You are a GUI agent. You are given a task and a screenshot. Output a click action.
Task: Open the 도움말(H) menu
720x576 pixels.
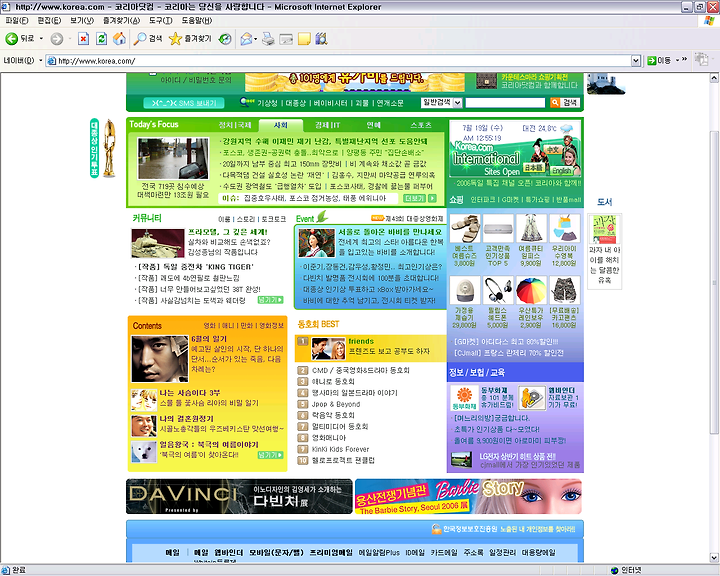point(197,21)
